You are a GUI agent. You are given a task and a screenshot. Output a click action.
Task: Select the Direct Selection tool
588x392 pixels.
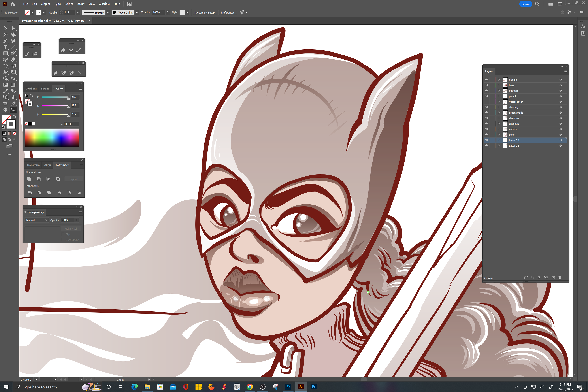[13, 28]
